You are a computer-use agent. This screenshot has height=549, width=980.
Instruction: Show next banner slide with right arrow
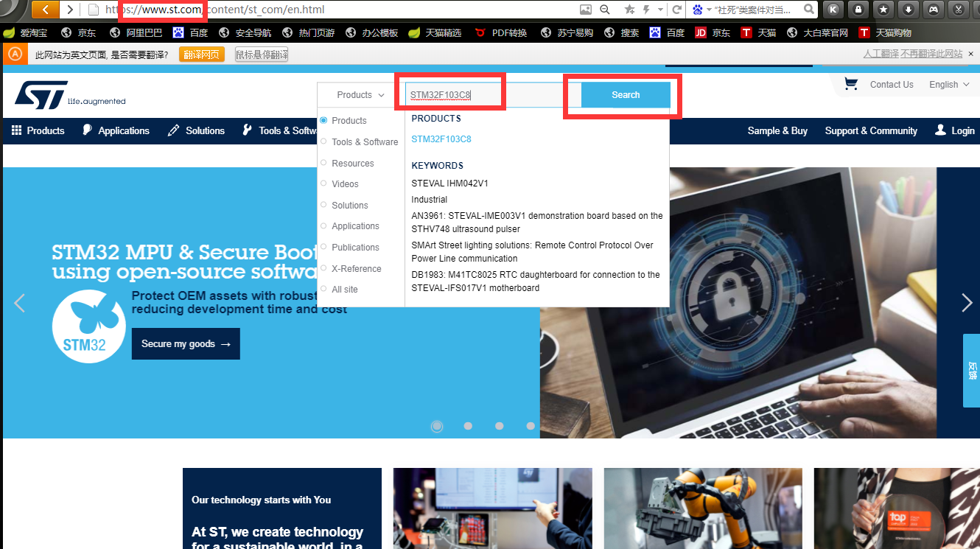(967, 303)
